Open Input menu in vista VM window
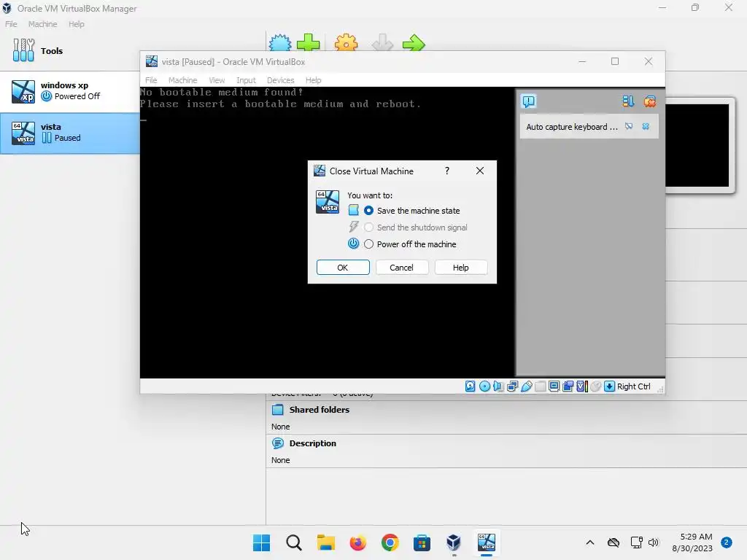The width and height of the screenshot is (747, 560). [246, 80]
